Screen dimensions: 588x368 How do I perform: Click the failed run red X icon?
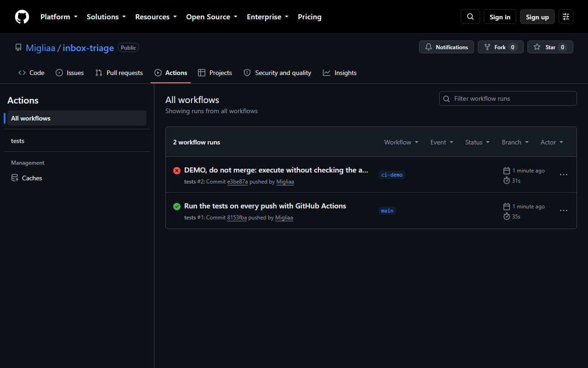[x=177, y=171]
